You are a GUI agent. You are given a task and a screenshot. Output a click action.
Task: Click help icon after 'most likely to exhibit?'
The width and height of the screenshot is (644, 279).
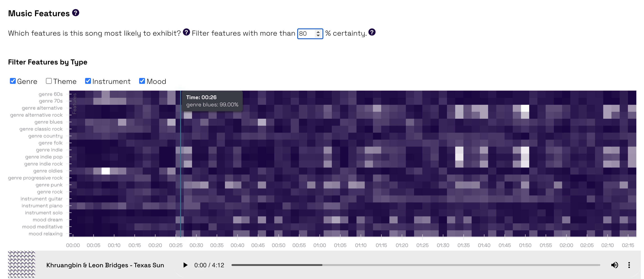click(x=186, y=32)
